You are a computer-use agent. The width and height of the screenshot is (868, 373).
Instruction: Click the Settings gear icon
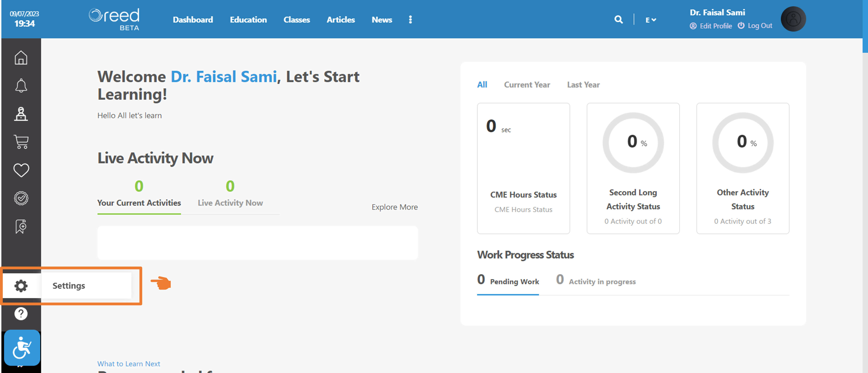[x=21, y=286]
